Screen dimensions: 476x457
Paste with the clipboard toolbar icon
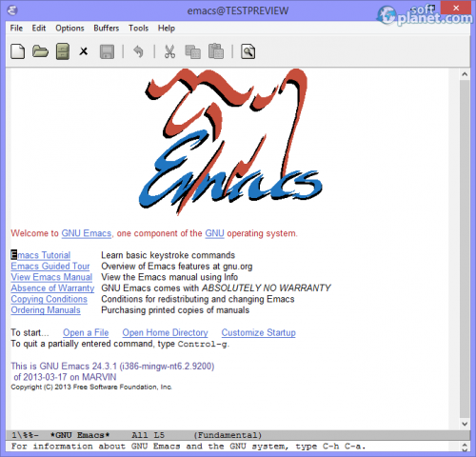pos(216,51)
